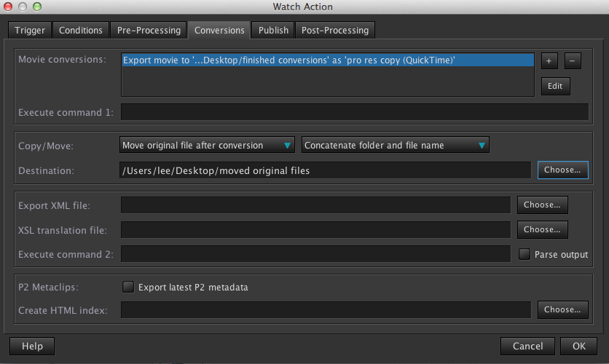Switch to the Trigger tab

coord(30,30)
